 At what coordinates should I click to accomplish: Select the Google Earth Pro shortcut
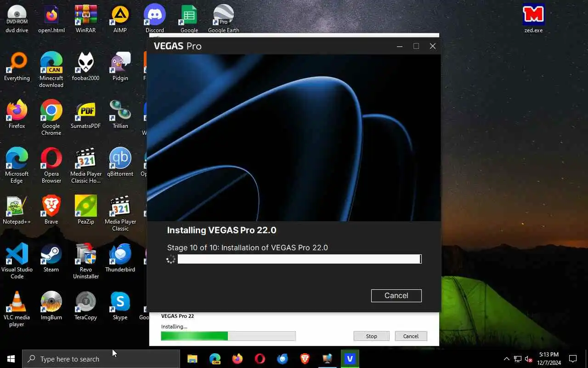pos(223,19)
